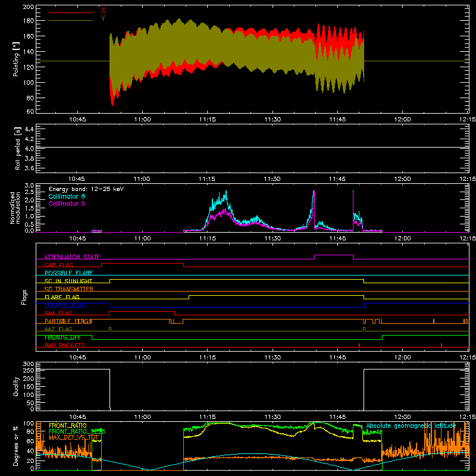Click the '3.6' tick on Roll period axis

(29, 168)
